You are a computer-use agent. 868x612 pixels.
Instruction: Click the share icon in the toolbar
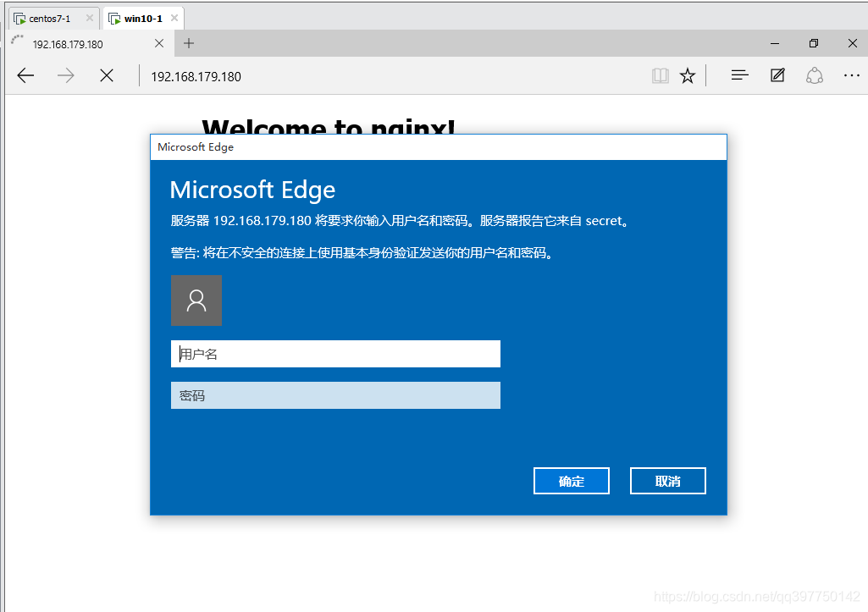[815, 75]
